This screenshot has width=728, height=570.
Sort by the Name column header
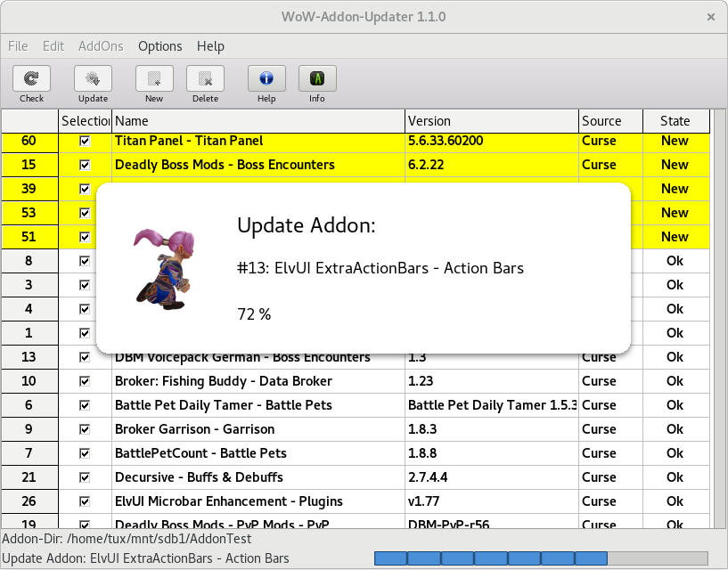point(258,121)
